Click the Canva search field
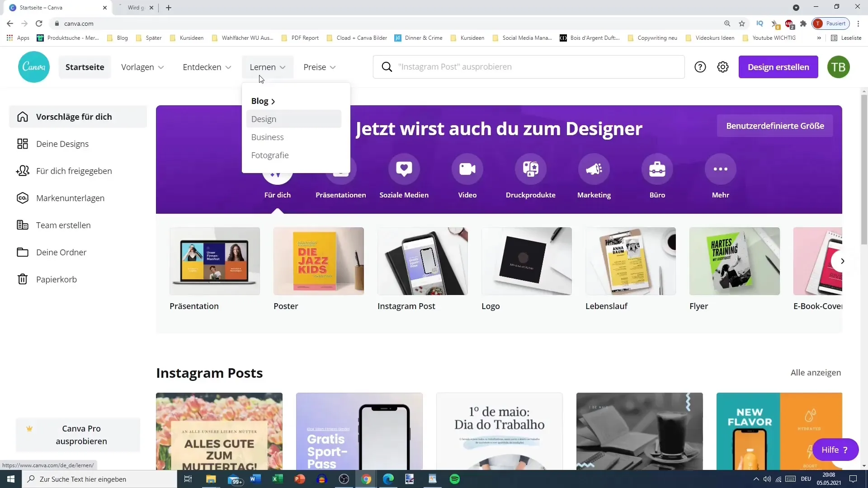Image resolution: width=868 pixels, height=488 pixels. tap(529, 67)
